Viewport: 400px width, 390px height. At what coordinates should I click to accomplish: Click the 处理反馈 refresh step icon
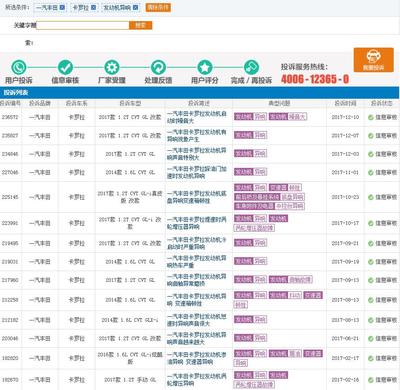[x=158, y=67]
